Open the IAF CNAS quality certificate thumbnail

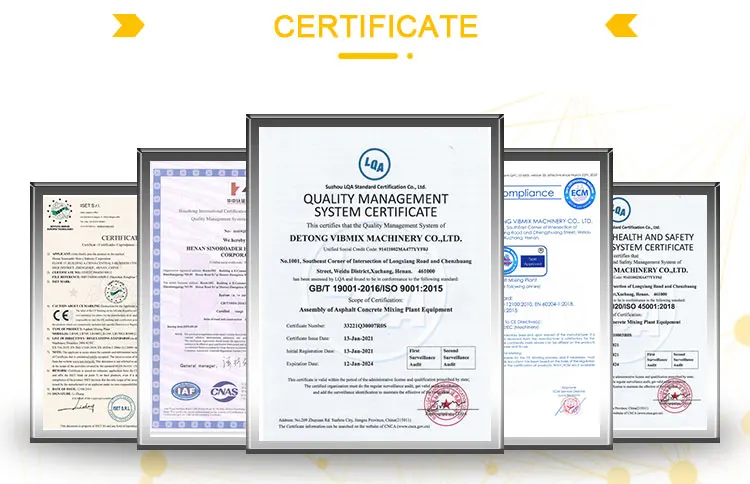pyautogui.click(x=192, y=298)
